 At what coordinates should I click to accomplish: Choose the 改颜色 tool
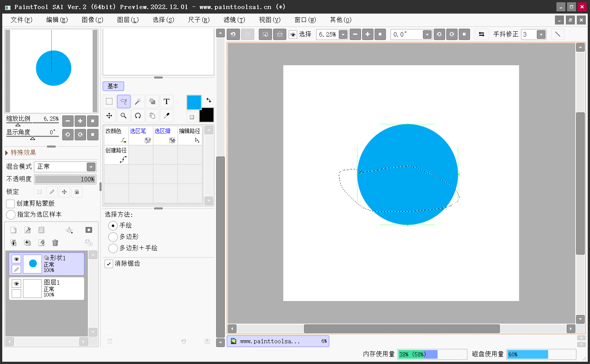(116, 135)
